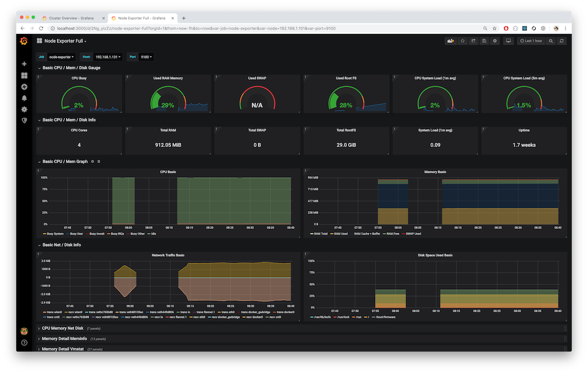Open the Chrome profile avatar

[556, 29]
